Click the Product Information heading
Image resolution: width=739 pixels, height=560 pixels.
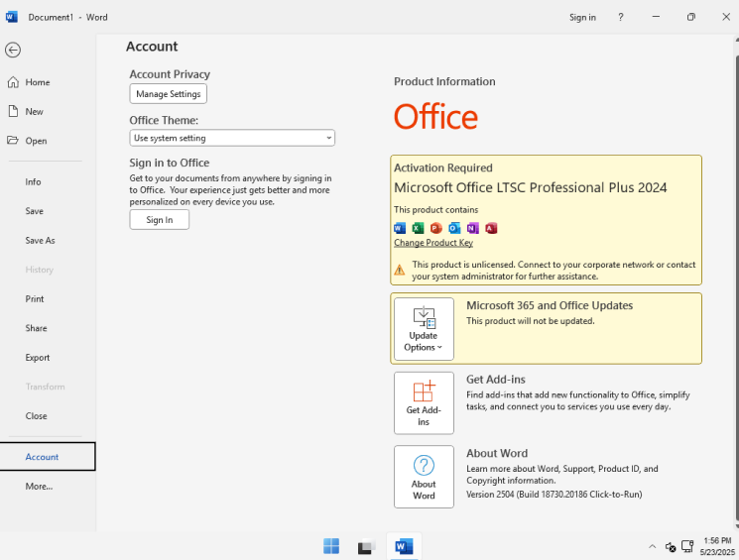click(x=444, y=81)
